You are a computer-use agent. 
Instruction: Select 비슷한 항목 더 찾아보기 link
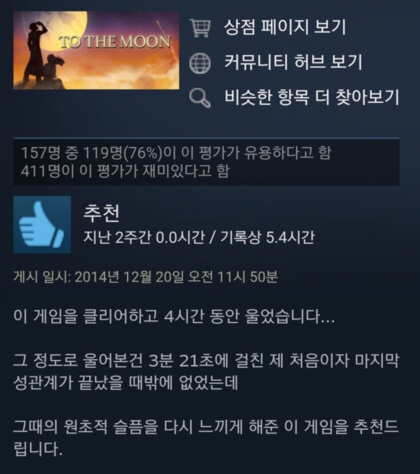(x=312, y=97)
